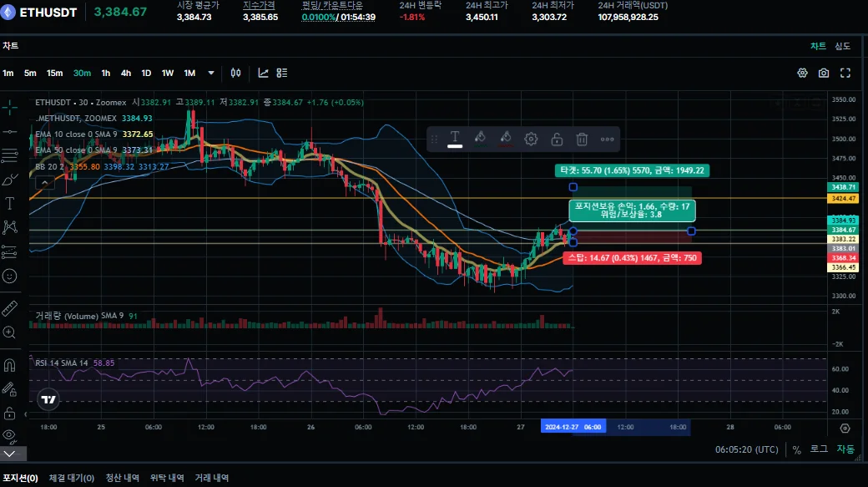Toggle visibility of all drawings eye icon
The height and width of the screenshot is (487, 868).
9,435
